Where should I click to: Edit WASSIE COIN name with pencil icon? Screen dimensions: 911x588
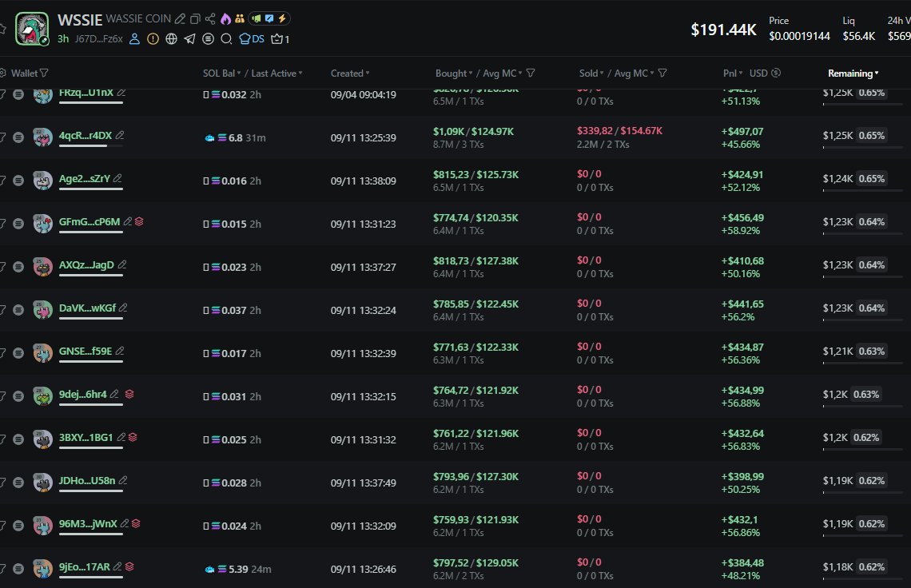(x=180, y=18)
